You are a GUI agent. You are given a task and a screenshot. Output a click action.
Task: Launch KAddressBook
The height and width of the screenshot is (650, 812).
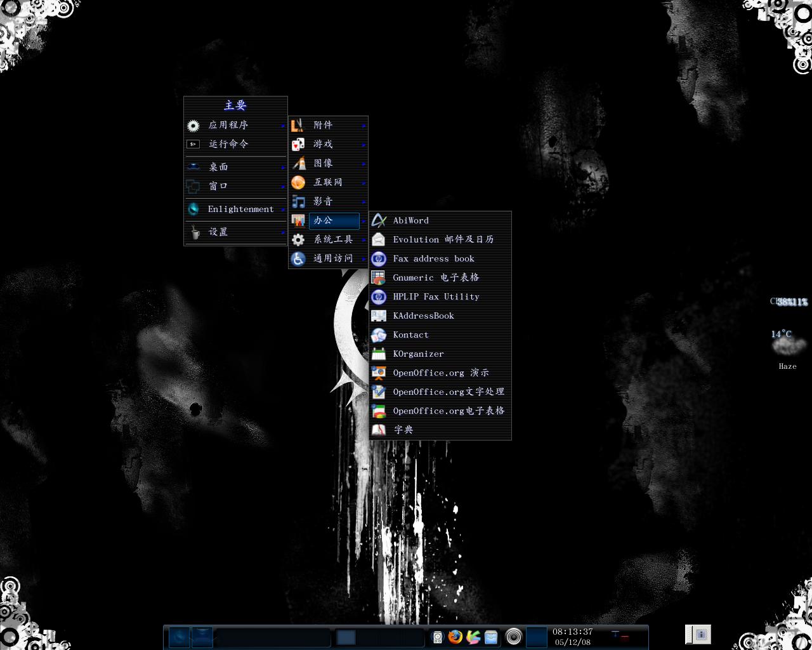[440, 315]
